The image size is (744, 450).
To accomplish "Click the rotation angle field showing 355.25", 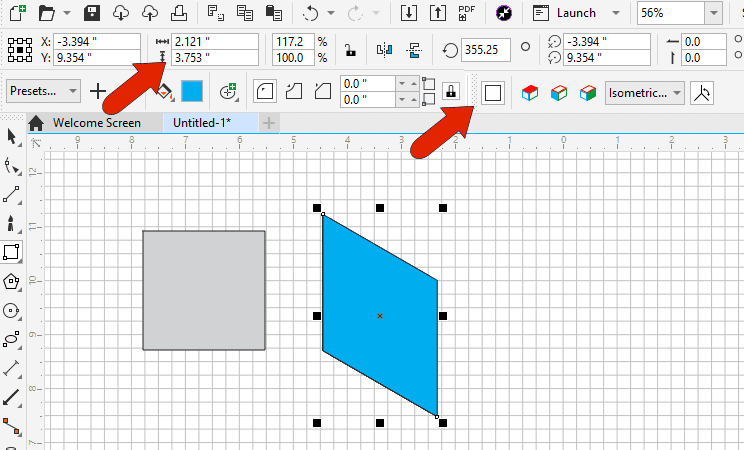I will click(x=486, y=49).
